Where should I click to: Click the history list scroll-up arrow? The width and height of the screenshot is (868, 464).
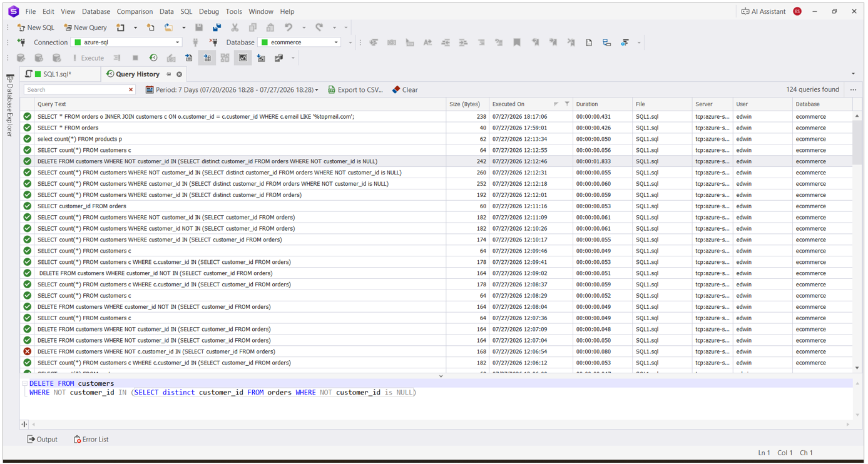(857, 116)
